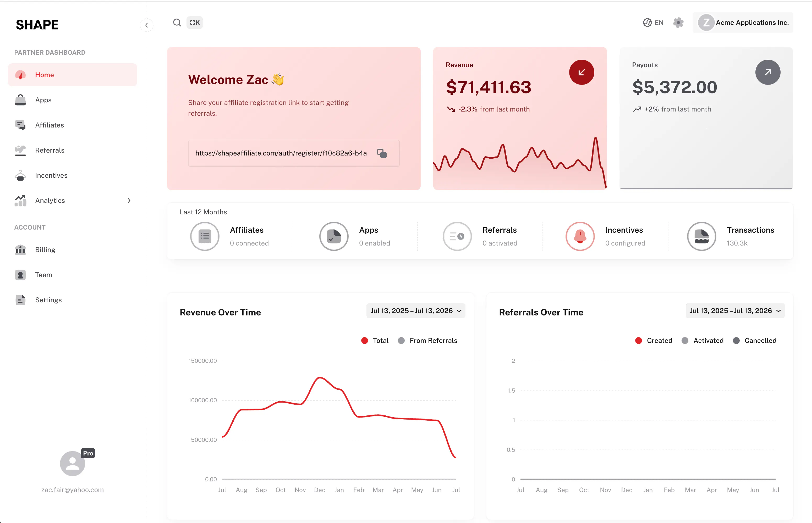This screenshot has height=523, width=812.
Task: Open Referrals Over Time date range dropdown
Action: click(x=735, y=311)
